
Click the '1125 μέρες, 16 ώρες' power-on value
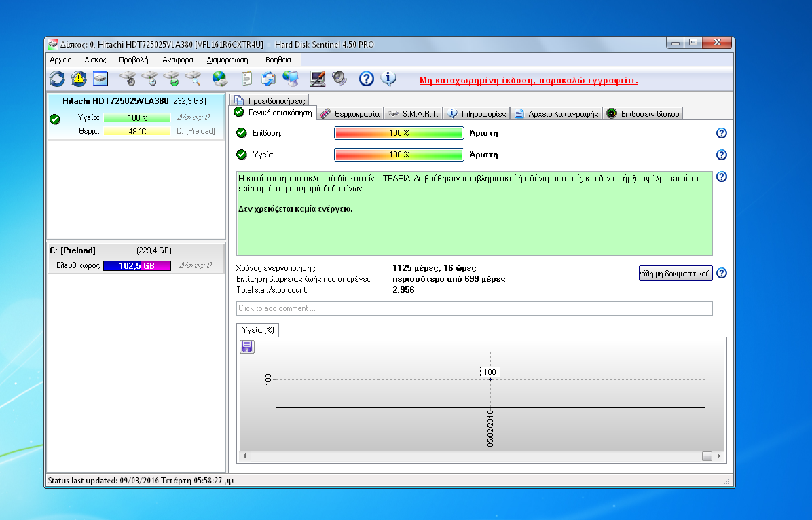click(x=434, y=267)
